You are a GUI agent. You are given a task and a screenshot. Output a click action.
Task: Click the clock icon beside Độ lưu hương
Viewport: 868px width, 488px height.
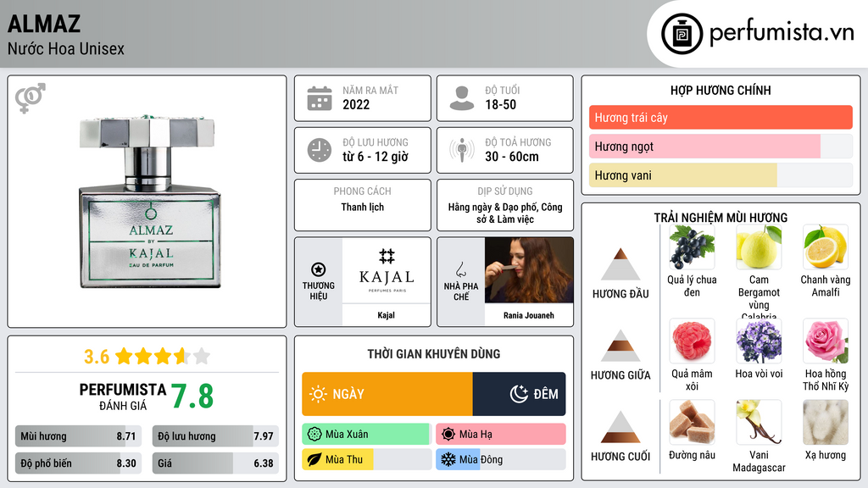point(320,150)
